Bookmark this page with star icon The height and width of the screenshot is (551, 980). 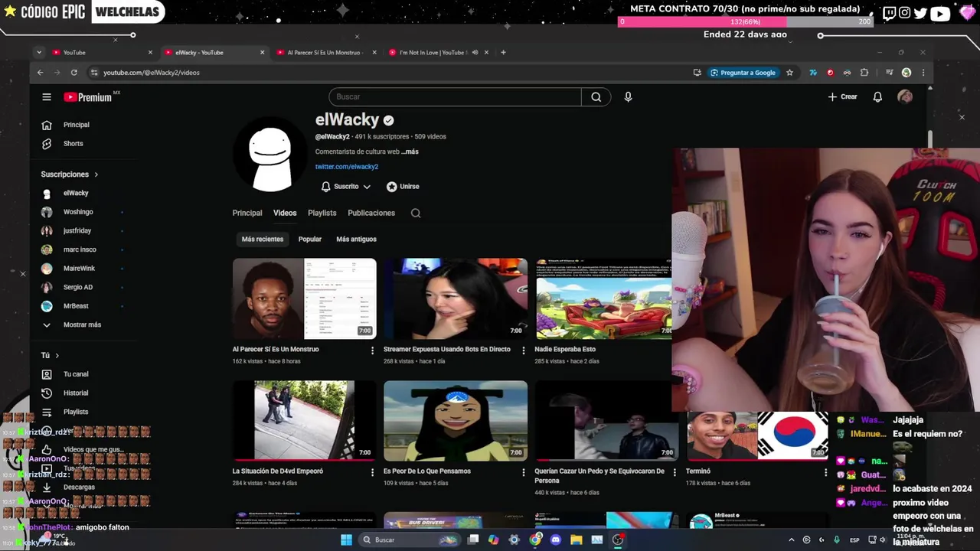point(789,73)
